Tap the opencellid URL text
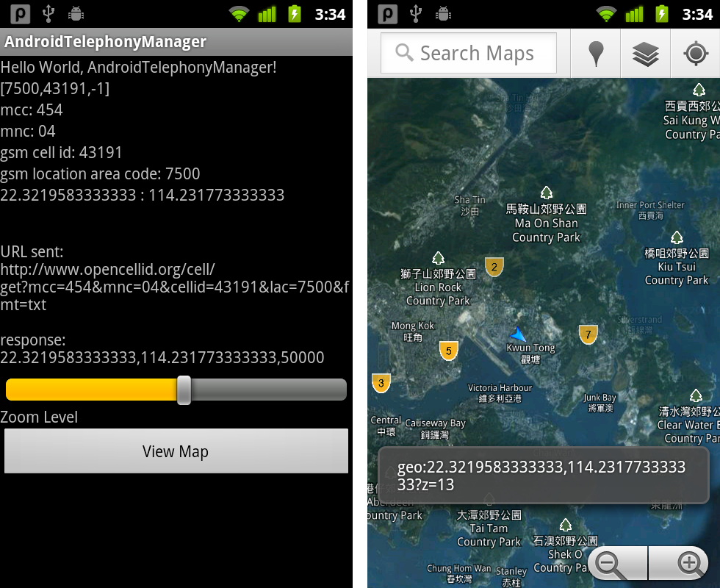Viewport: 720px width, 588px height. (175, 287)
